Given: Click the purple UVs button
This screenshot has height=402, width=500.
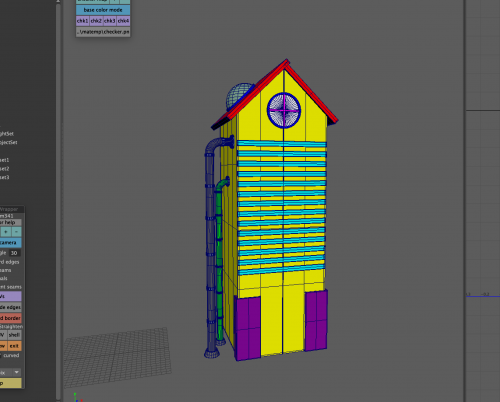Looking at the screenshot, I should [11, 296].
